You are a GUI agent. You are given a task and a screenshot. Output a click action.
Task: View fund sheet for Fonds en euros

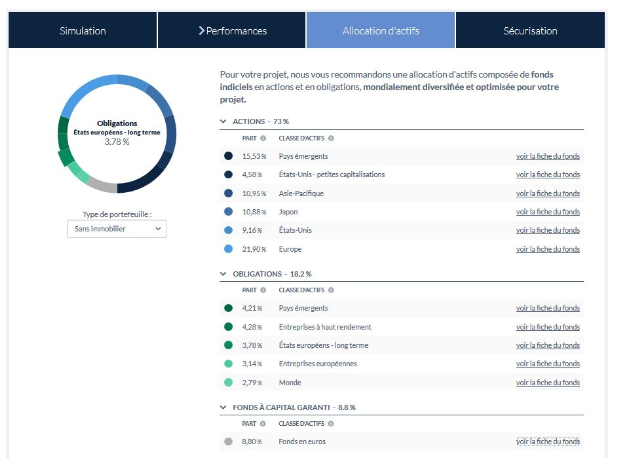coord(547,441)
